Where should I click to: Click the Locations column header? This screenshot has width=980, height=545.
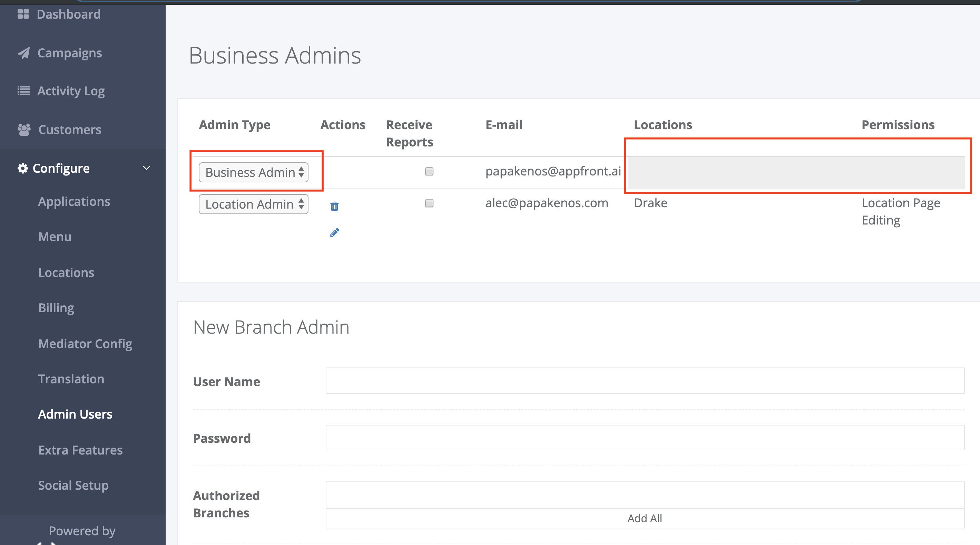(663, 125)
